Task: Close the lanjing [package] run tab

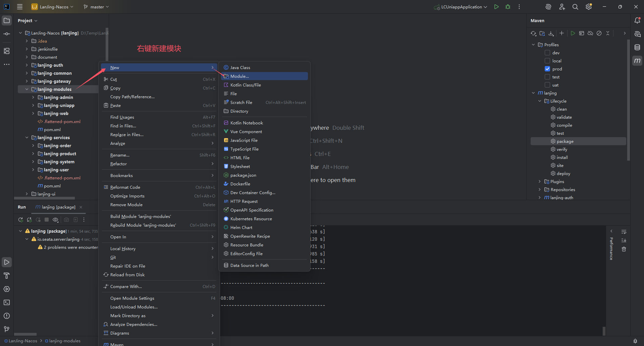Action: tap(81, 207)
